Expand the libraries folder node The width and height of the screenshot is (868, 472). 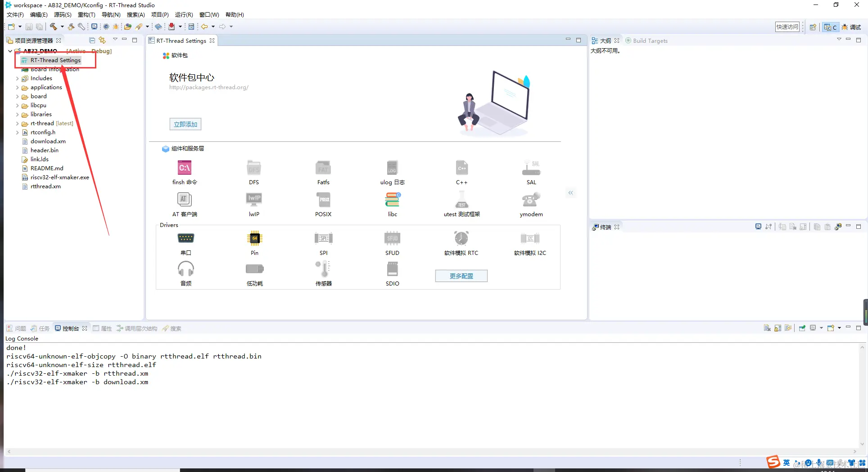click(18, 114)
